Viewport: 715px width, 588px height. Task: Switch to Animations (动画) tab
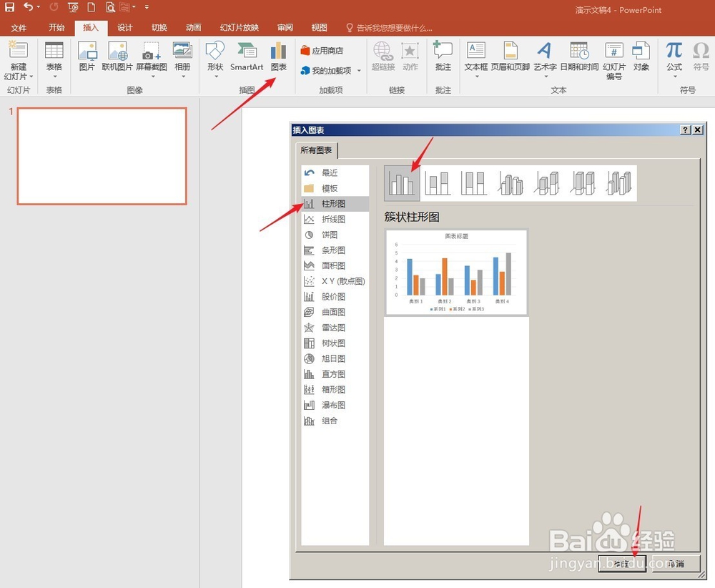tap(193, 28)
